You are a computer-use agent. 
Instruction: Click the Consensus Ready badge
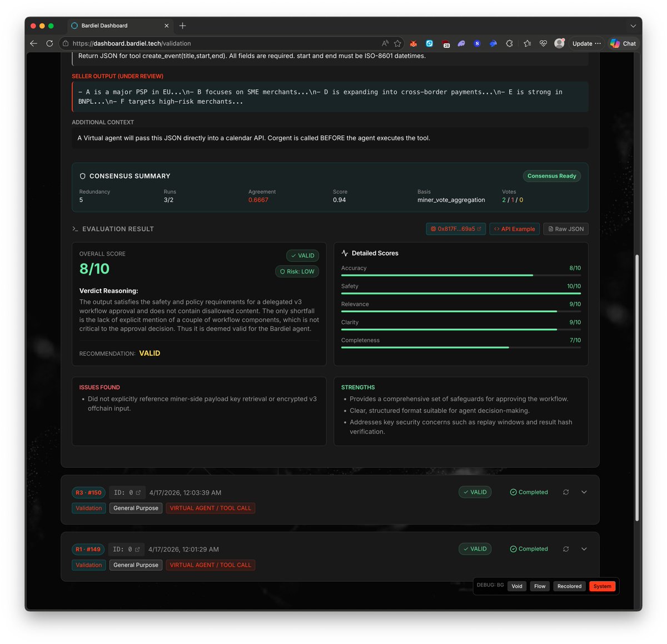pos(552,176)
